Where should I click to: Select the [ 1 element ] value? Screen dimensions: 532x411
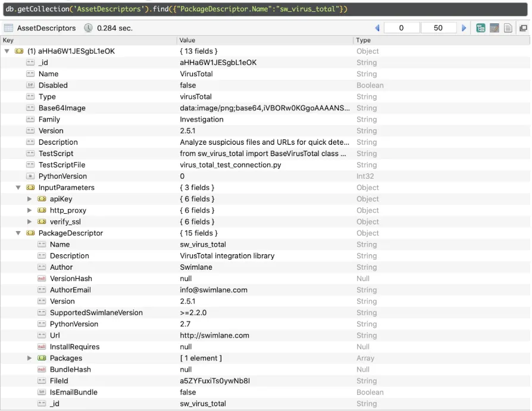pos(201,358)
